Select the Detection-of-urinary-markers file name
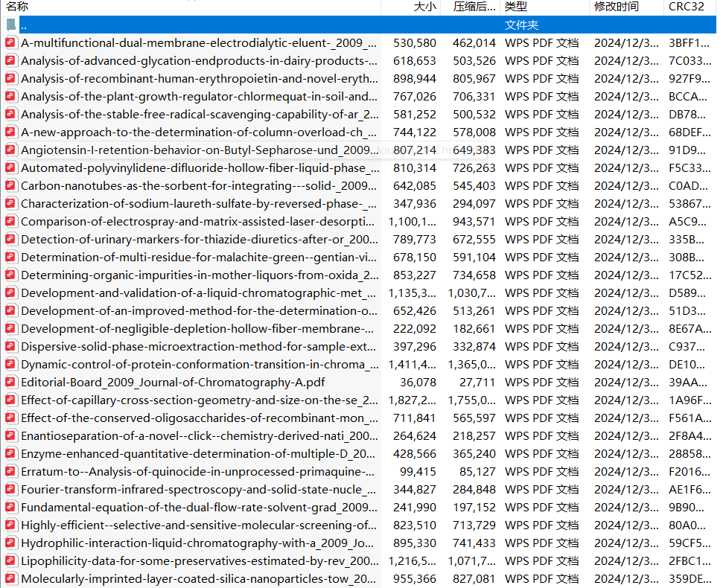 tap(199, 239)
